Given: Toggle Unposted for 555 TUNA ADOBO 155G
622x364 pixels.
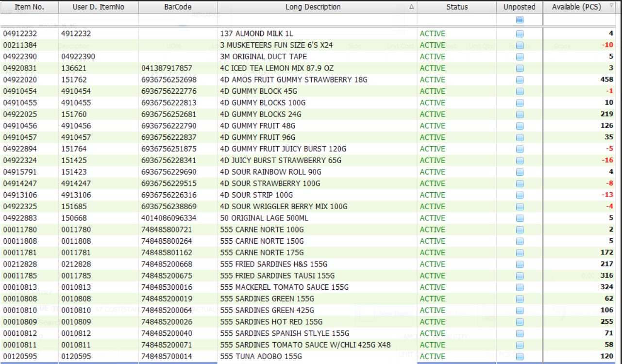Looking at the screenshot, I should coord(520,356).
